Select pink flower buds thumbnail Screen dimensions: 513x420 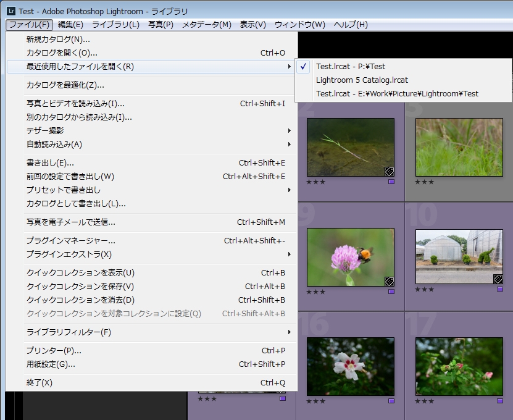459,367
